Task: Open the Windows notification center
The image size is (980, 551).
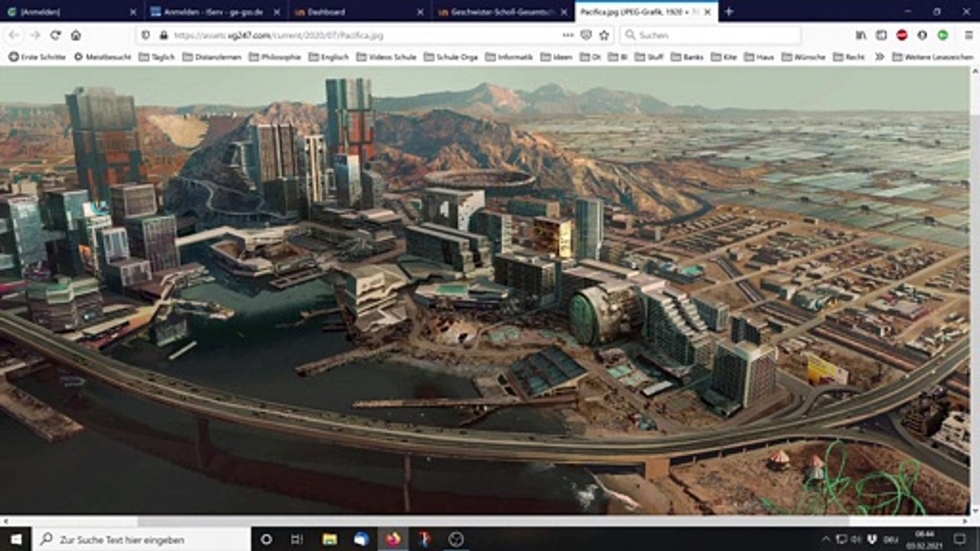Action: point(959,539)
